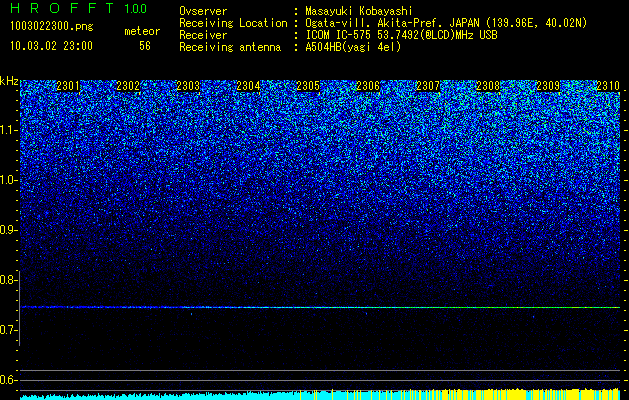Click the Ovserver label
The width and height of the screenshot is (629, 400).
203,11
